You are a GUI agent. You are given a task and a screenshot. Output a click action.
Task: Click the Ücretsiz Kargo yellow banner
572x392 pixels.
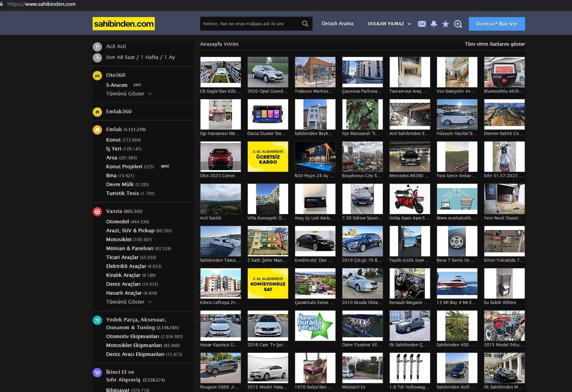(268, 157)
